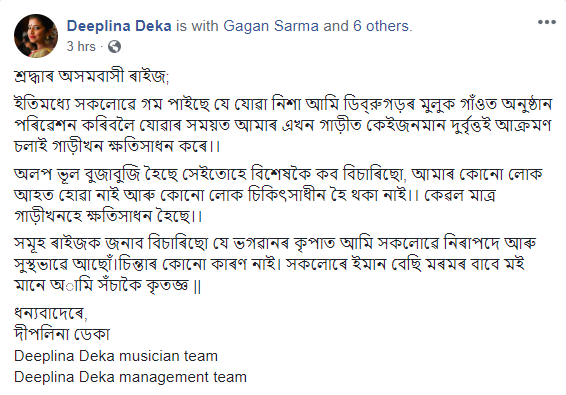Screen dimensions: 566x395
Task: Click the text line starting with 'সুস্থভাৱে আছোঁ'
Action: (269, 264)
